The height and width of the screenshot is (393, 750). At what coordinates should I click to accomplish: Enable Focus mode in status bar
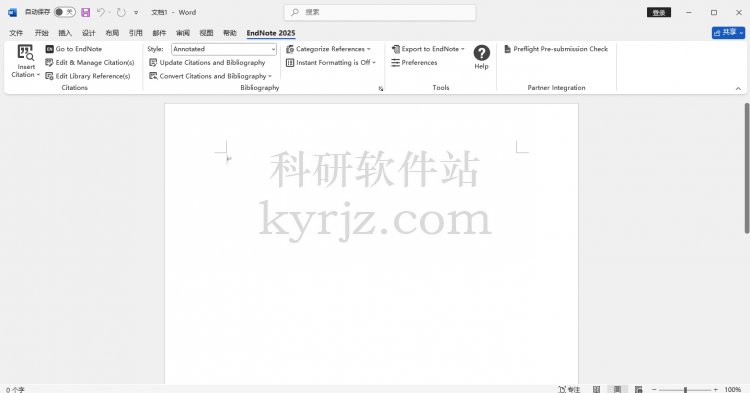(x=569, y=390)
